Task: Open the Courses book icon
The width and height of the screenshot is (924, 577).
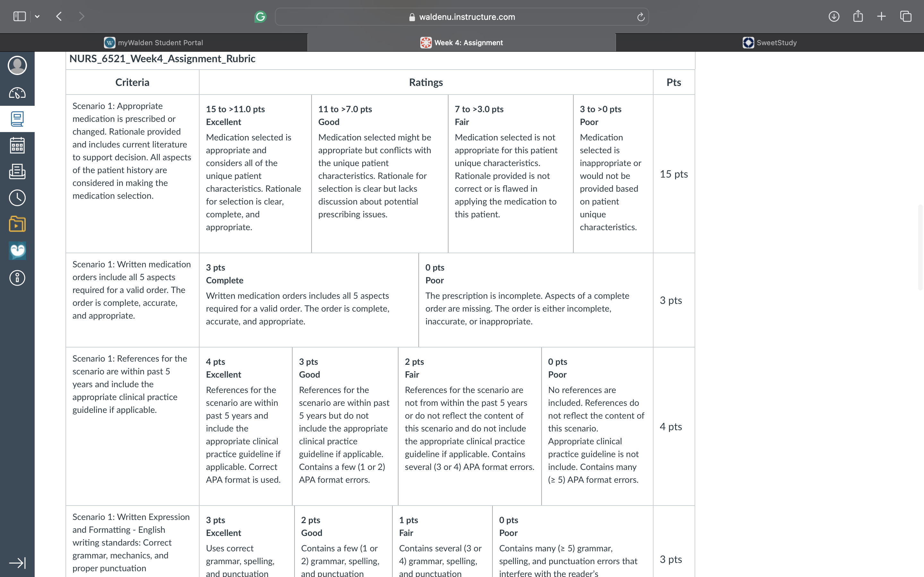Action: pyautogui.click(x=17, y=119)
